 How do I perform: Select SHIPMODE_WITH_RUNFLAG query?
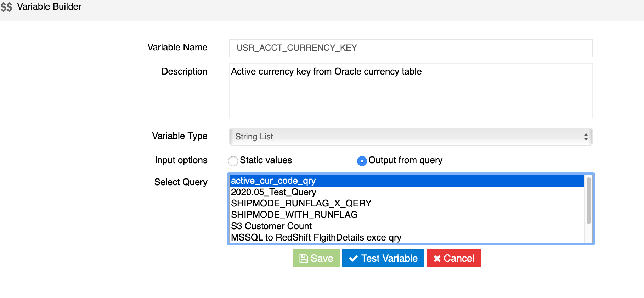[x=407, y=215]
